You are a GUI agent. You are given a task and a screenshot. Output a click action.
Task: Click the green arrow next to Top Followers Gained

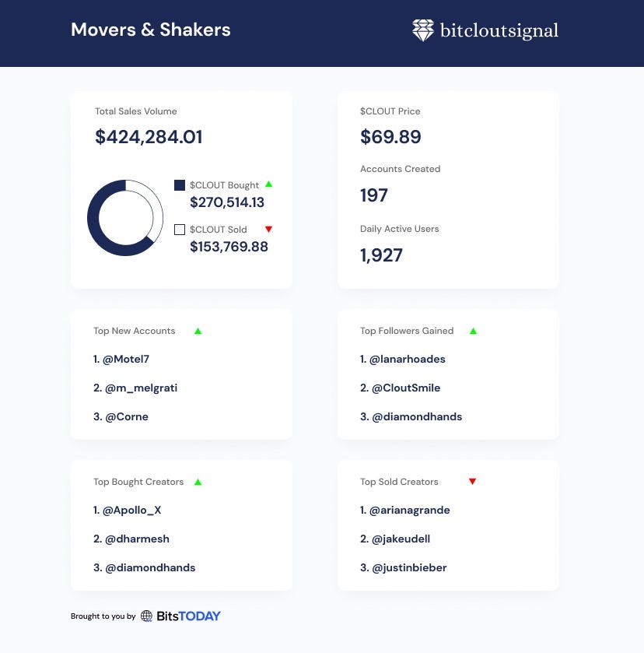coord(474,331)
